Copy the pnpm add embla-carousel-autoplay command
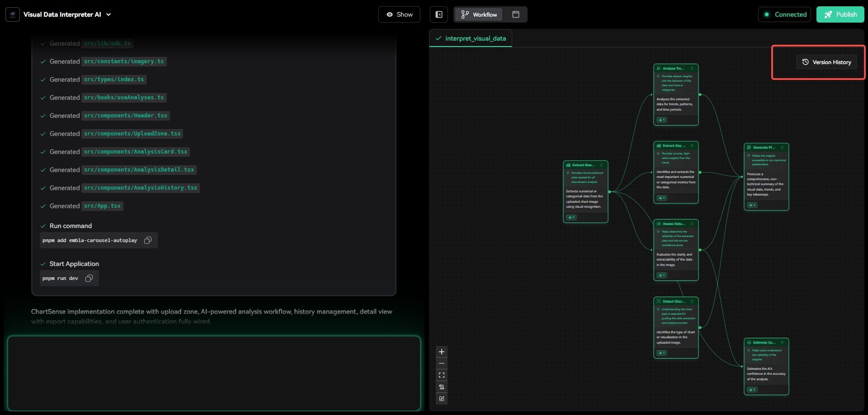This screenshot has width=868, height=415. pos(148,240)
